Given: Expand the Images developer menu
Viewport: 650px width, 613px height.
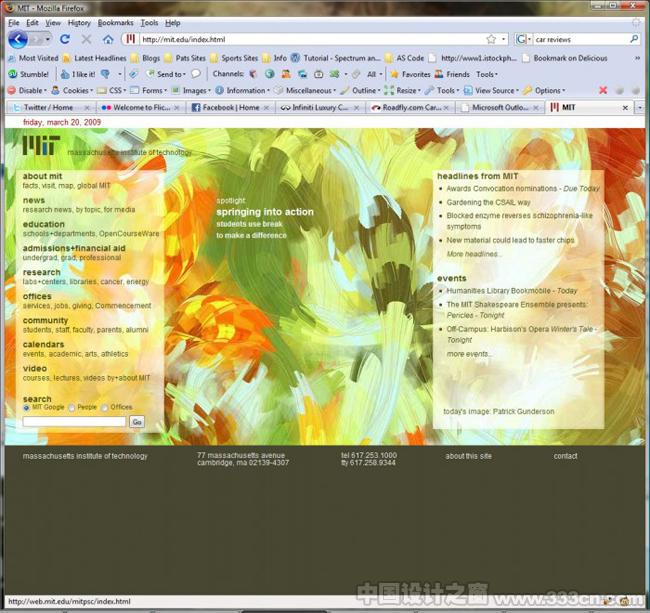Looking at the screenshot, I should 191,90.
